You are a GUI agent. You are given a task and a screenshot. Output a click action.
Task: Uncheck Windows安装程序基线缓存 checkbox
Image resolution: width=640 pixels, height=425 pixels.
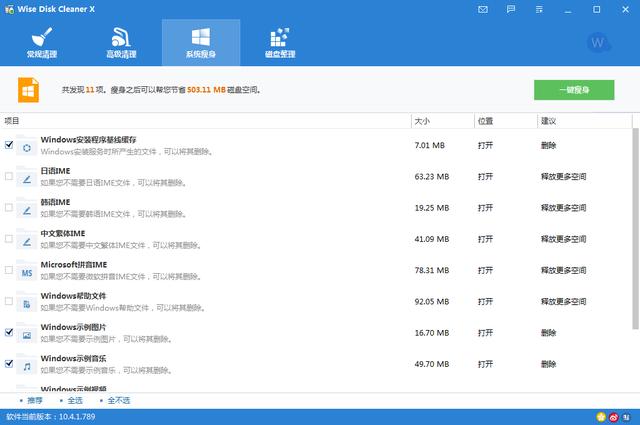click(x=9, y=145)
